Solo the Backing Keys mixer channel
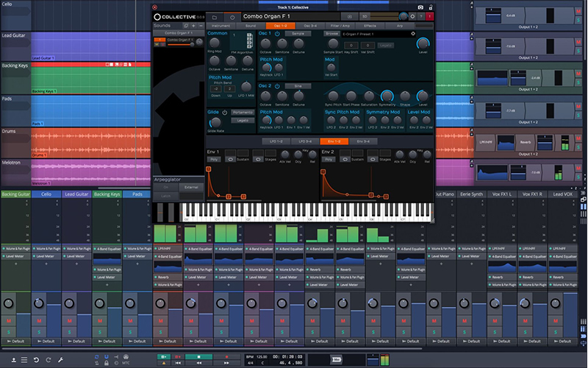588x368 pixels. pyautogui.click(x=100, y=333)
